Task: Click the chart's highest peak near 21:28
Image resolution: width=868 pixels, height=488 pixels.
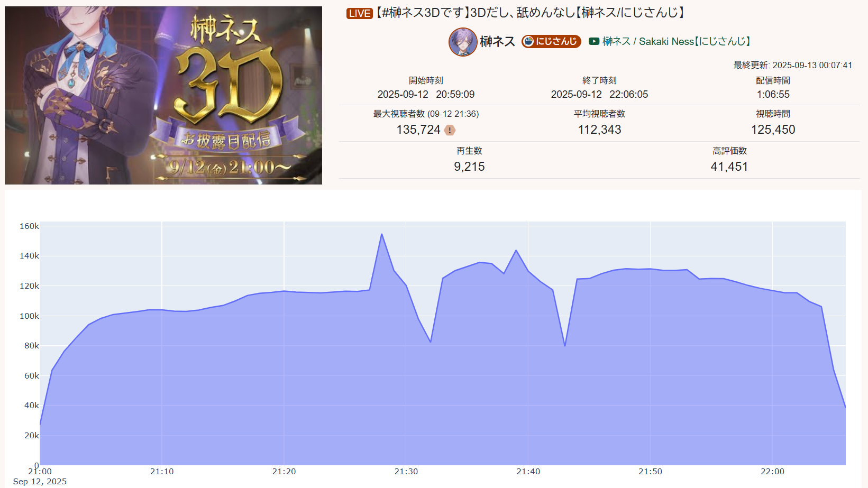Action: tap(381, 234)
